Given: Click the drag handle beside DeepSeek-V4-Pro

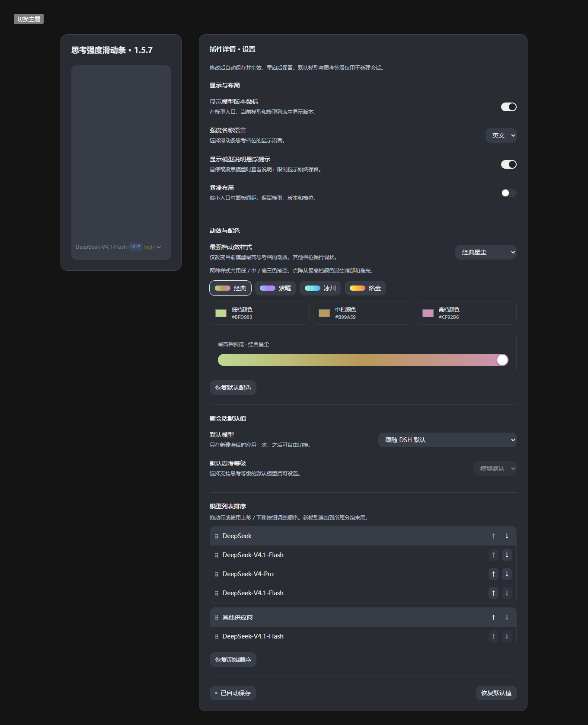Looking at the screenshot, I should 217,574.
